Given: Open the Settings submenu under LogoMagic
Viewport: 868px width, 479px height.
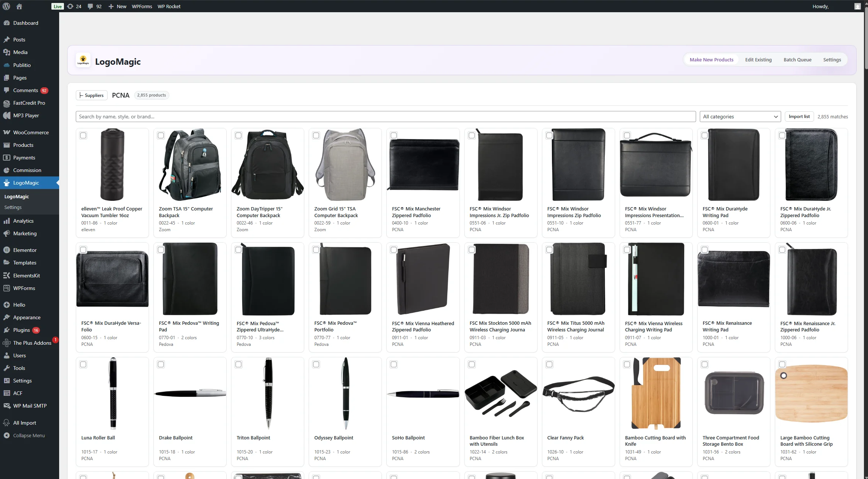Looking at the screenshot, I should tap(13, 207).
